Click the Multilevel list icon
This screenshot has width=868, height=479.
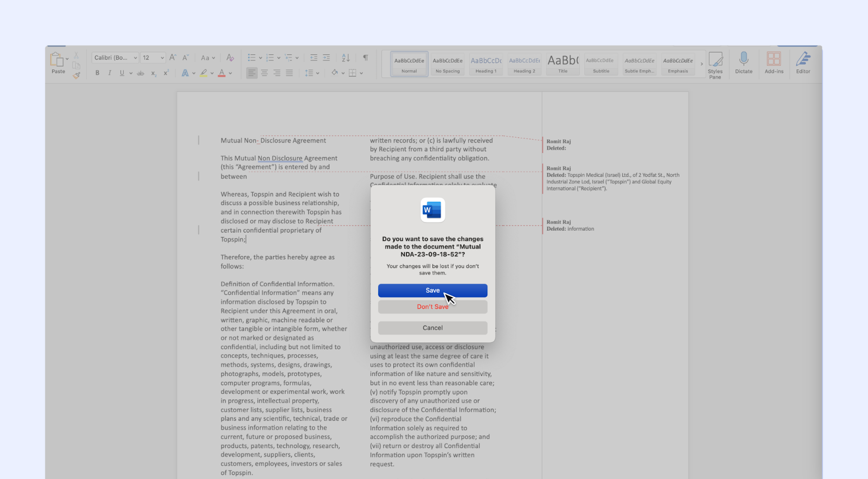[x=289, y=58]
